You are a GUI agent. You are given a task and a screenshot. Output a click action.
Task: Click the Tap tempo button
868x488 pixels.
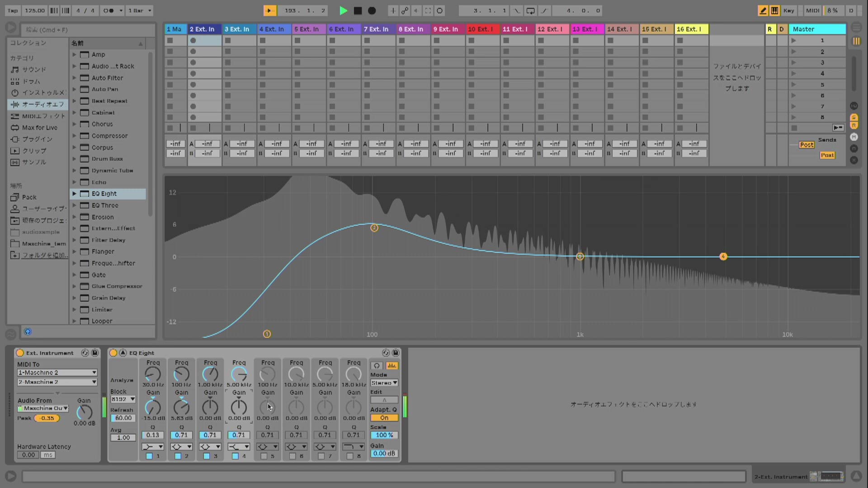13,10
